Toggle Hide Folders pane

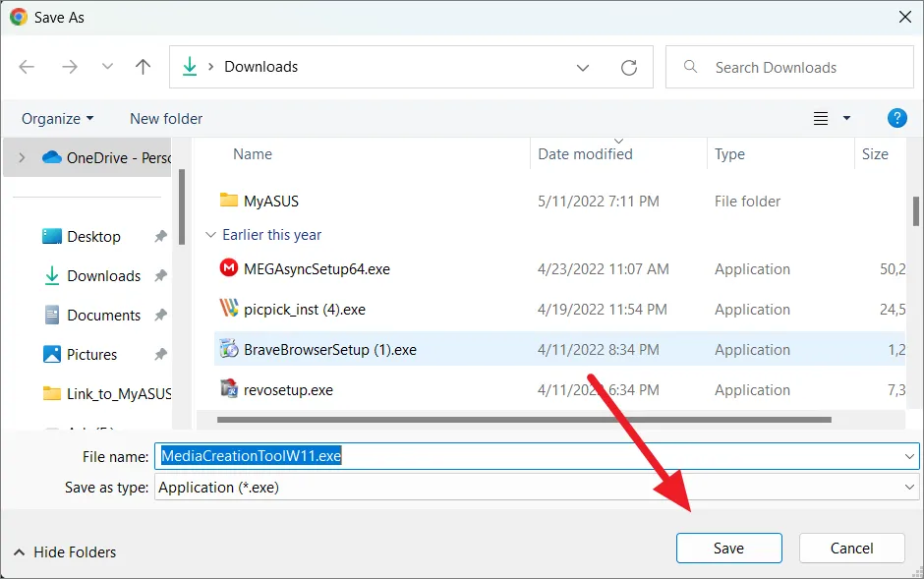[x=65, y=552]
